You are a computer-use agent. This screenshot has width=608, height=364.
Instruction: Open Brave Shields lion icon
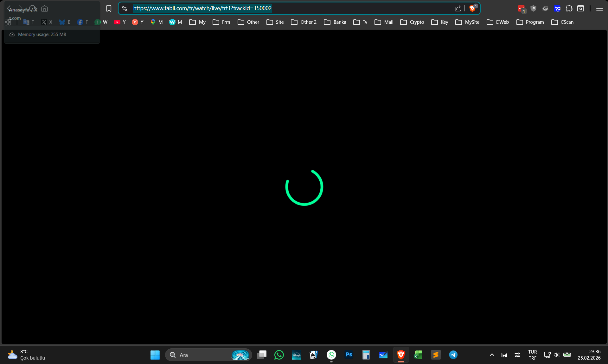point(473,8)
